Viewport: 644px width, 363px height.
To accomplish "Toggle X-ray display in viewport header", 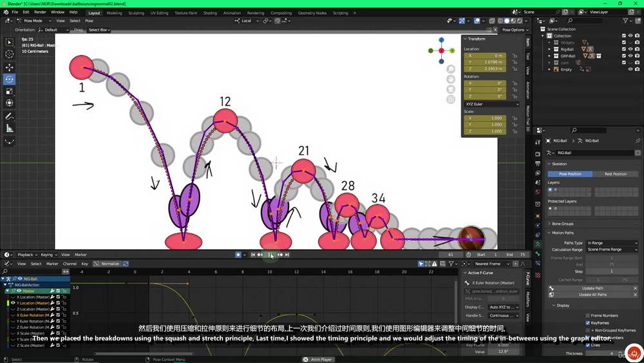I will 491,21.
